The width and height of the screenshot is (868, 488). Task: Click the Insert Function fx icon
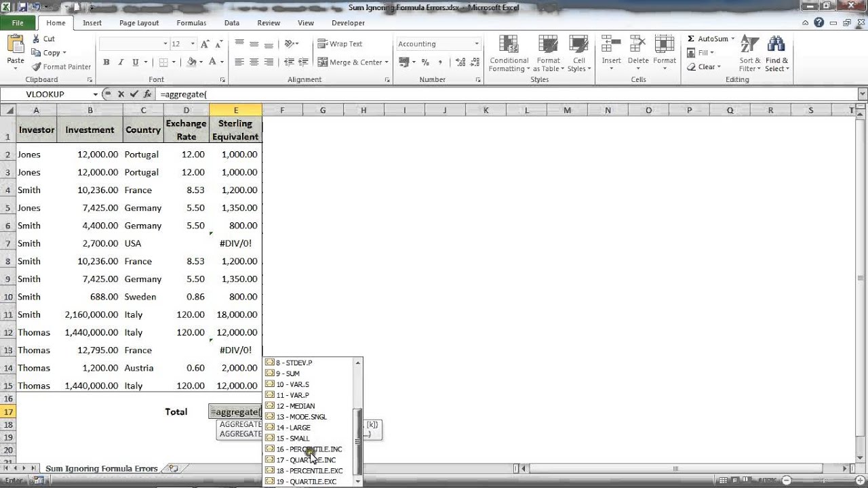click(147, 94)
